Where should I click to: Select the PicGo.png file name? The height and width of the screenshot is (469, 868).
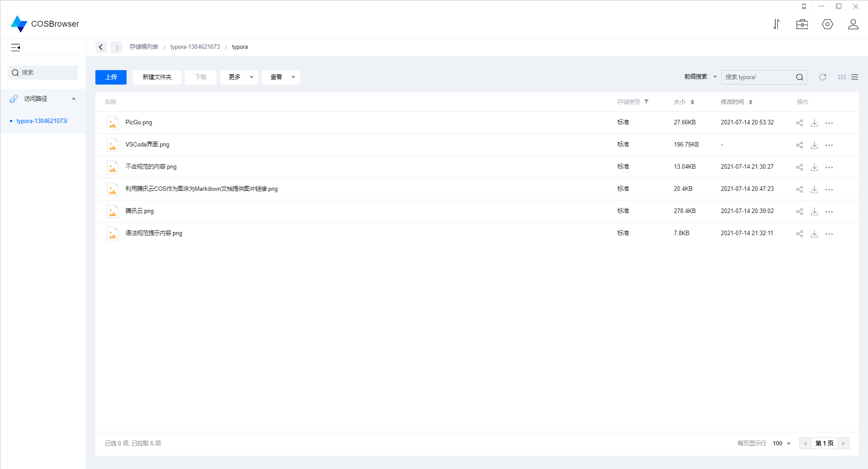tap(139, 123)
